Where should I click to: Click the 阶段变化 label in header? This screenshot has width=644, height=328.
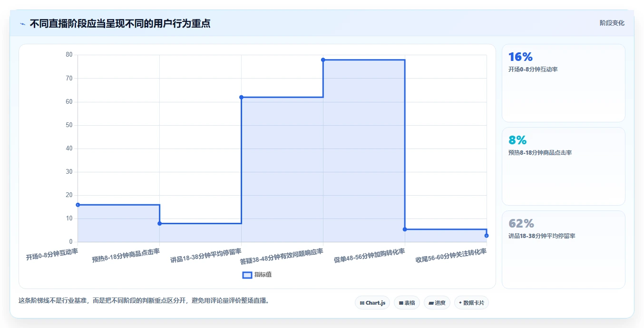(612, 23)
